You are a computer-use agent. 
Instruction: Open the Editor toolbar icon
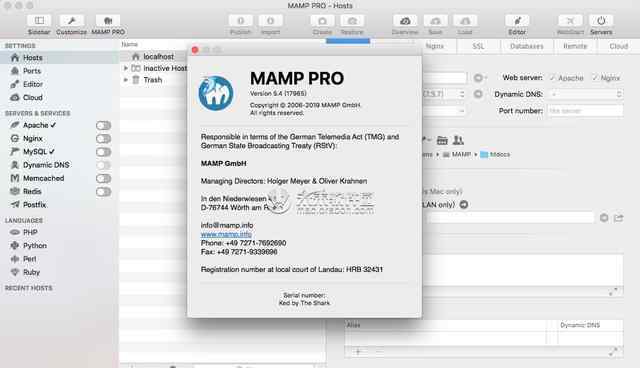[517, 21]
